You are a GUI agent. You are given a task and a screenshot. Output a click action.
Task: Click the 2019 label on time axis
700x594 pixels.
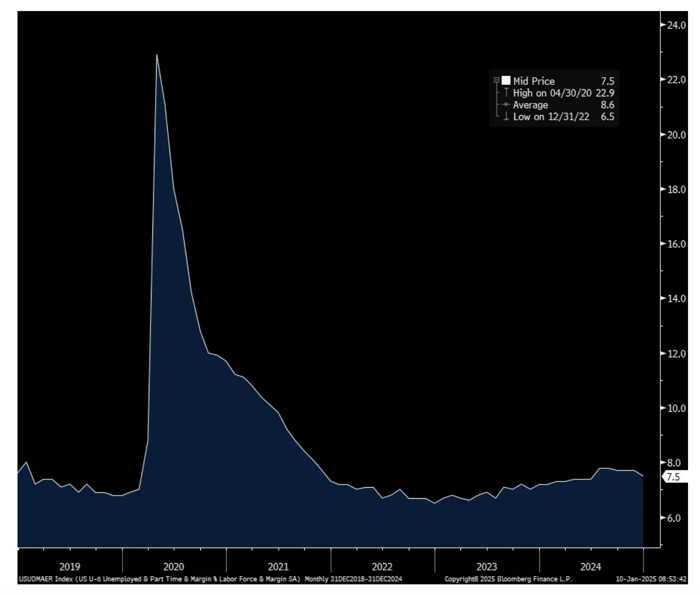[70, 566]
